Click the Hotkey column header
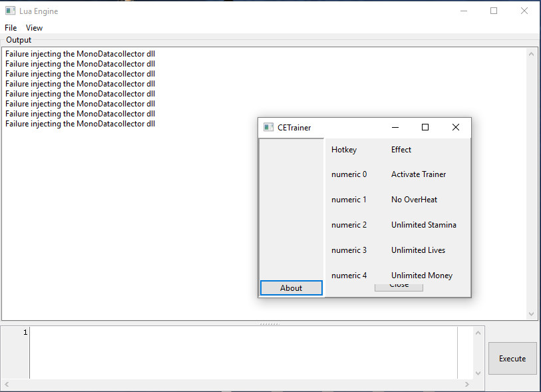541x392 pixels. pyautogui.click(x=343, y=149)
